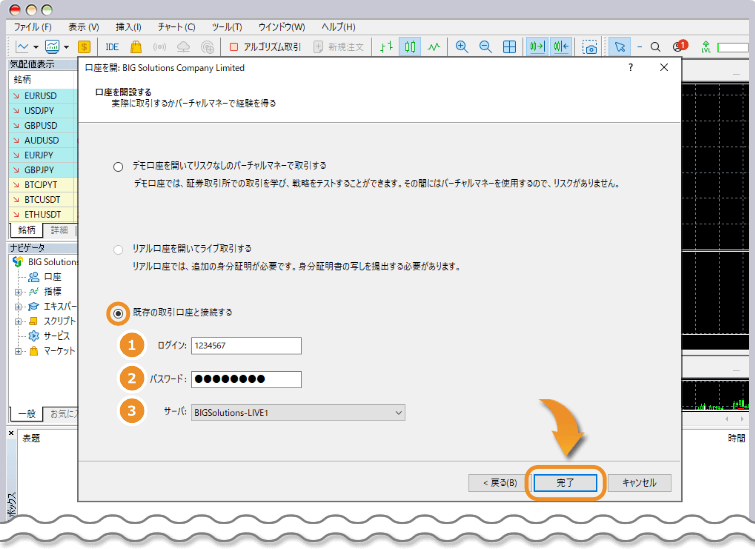Open the ファイル(F) menu
Screen dimensions: 755x549
[32, 27]
